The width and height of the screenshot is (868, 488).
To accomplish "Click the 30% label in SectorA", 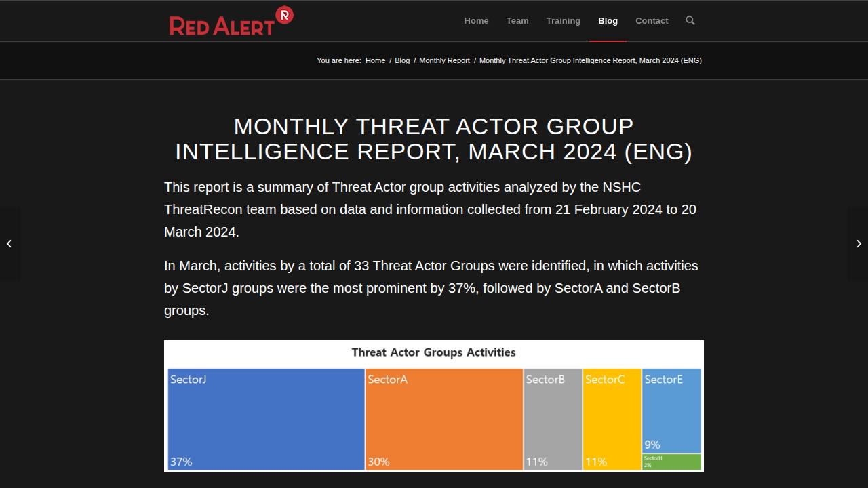I will [x=378, y=462].
